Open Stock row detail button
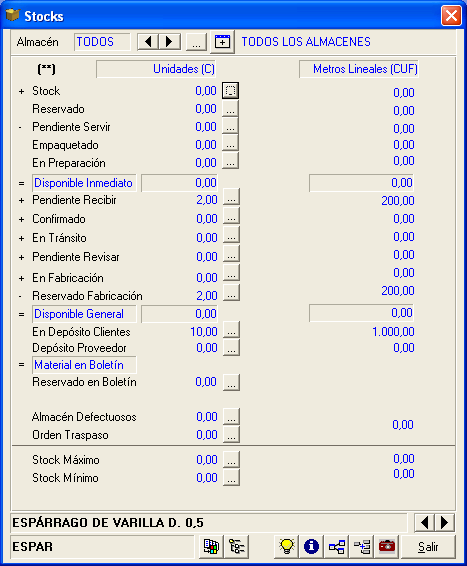Viewport: 467px width, 566px height. click(x=231, y=91)
